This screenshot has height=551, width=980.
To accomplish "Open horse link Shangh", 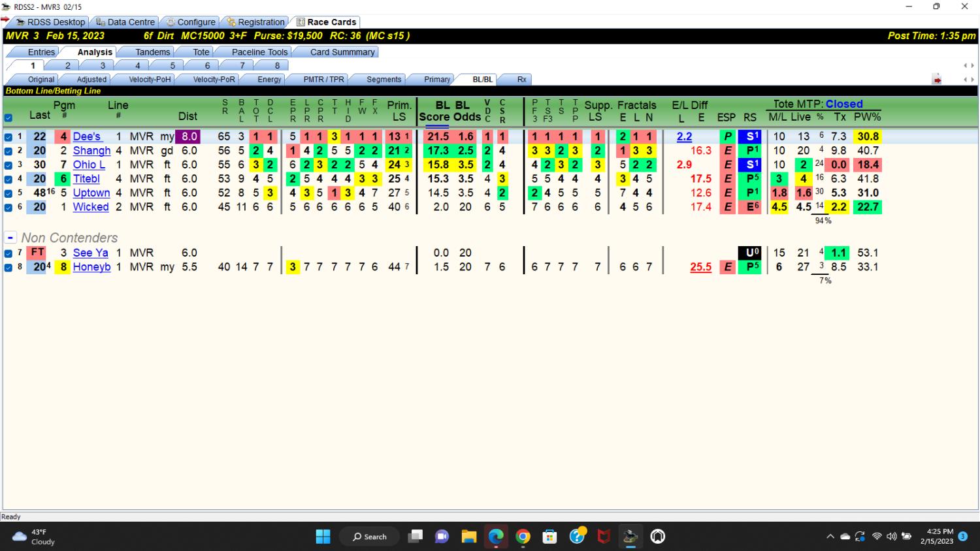I will [91, 151].
